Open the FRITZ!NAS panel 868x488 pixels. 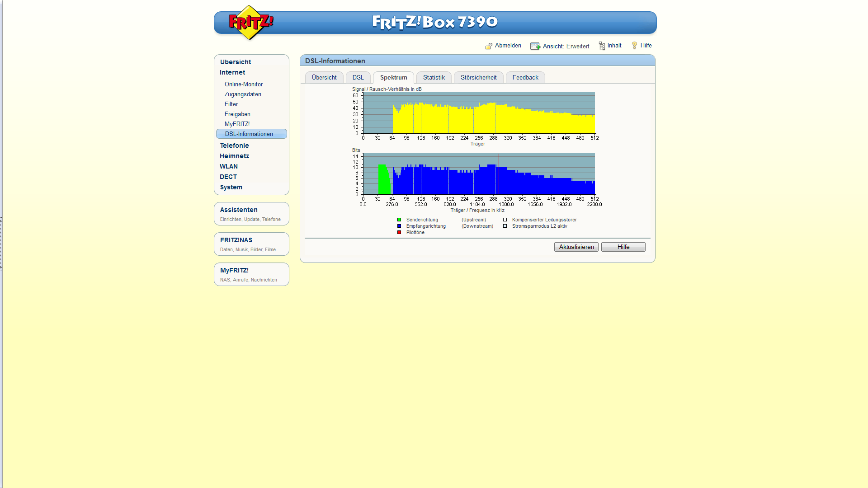(x=251, y=244)
